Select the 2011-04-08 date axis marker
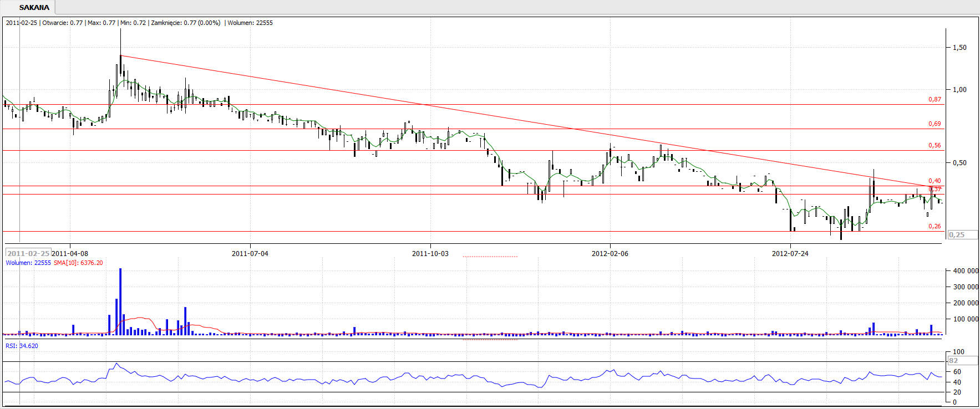This screenshot has width=980, height=409. (70, 253)
